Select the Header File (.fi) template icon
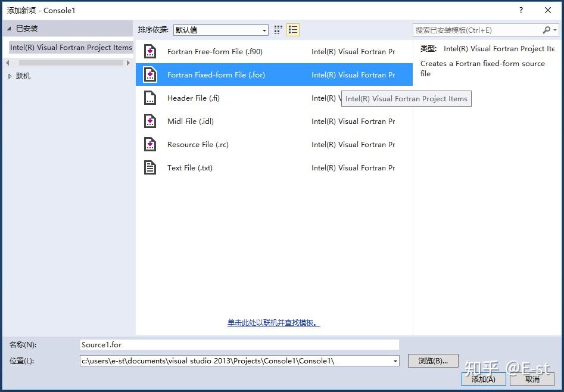This screenshot has height=392, width=564. click(149, 98)
